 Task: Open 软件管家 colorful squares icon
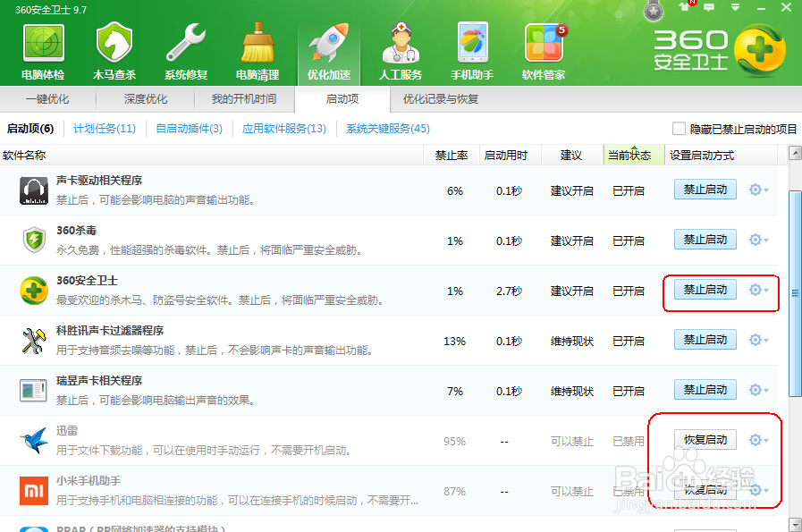coord(545,42)
